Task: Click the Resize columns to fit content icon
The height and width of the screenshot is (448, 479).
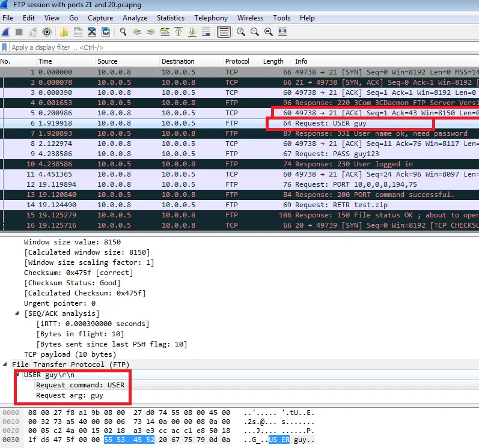Action: pos(282,32)
